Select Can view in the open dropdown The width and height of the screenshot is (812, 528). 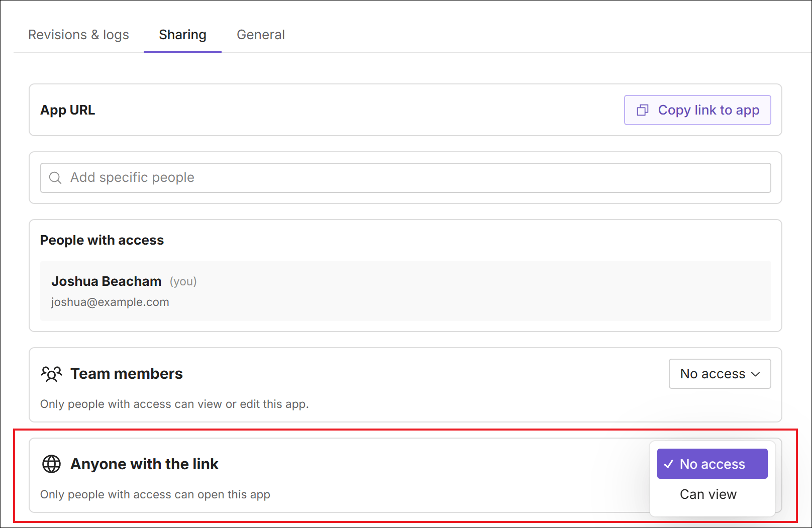click(707, 494)
